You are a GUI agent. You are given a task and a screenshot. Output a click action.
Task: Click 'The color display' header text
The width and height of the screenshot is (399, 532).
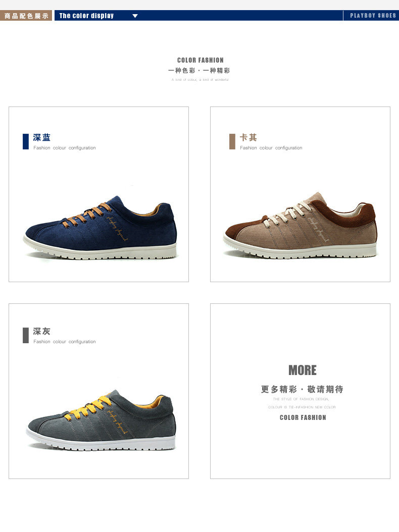(x=86, y=16)
